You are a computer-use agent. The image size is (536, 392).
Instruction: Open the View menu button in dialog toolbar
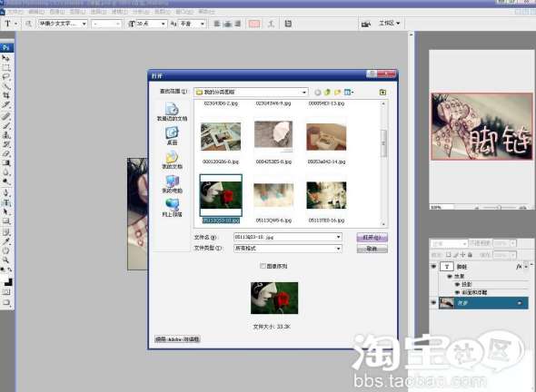349,93
